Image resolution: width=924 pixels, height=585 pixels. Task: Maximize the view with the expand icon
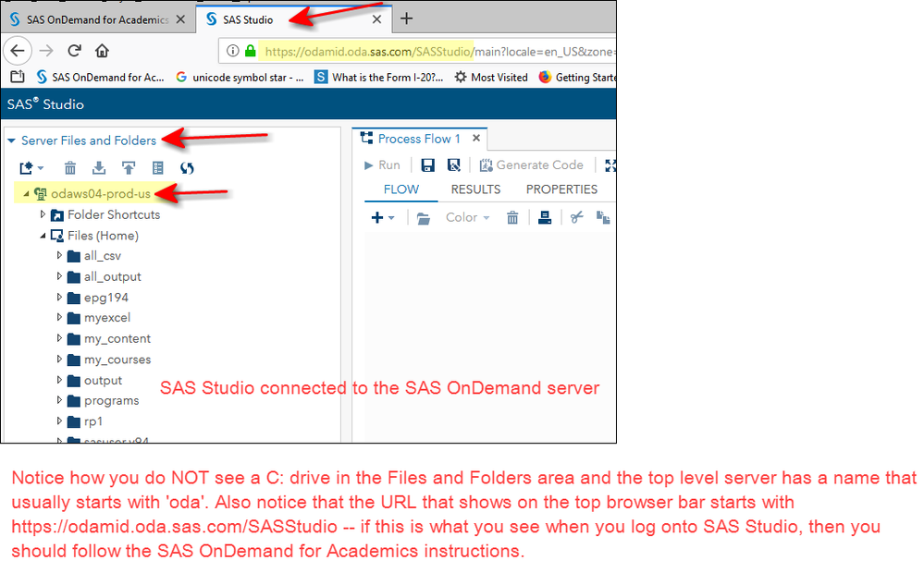point(610,165)
